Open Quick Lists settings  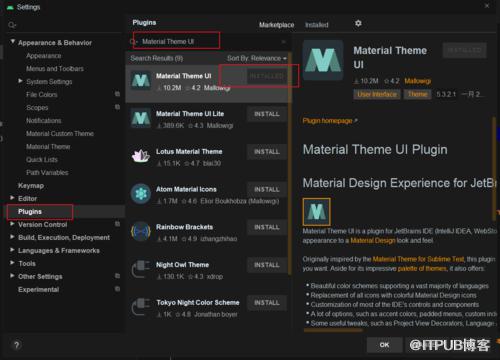[42, 160]
